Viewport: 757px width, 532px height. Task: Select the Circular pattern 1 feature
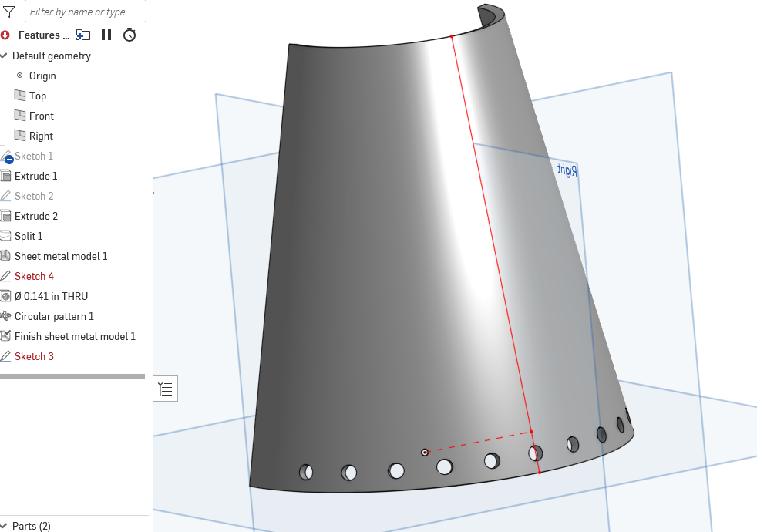(54, 316)
